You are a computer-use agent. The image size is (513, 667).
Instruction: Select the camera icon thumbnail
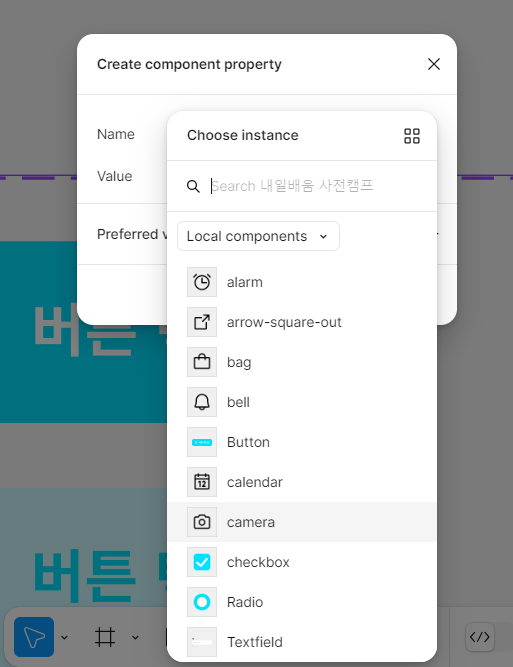tap(202, 522)
